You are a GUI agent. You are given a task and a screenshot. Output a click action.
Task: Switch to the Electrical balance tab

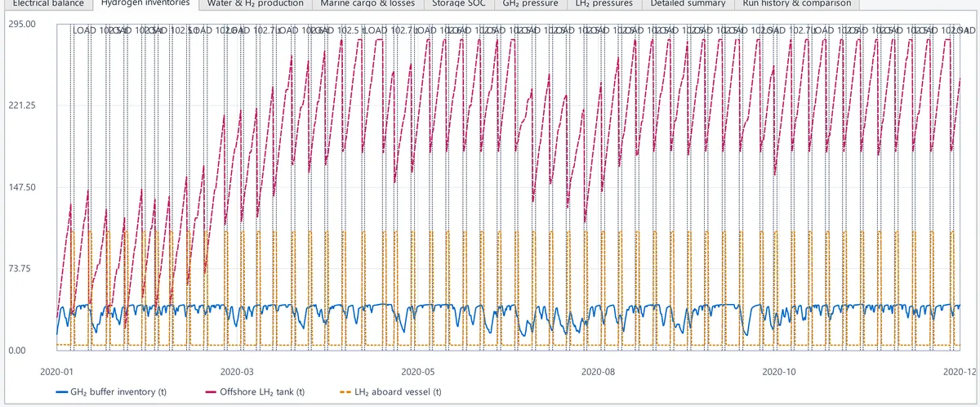pos(47,4)
